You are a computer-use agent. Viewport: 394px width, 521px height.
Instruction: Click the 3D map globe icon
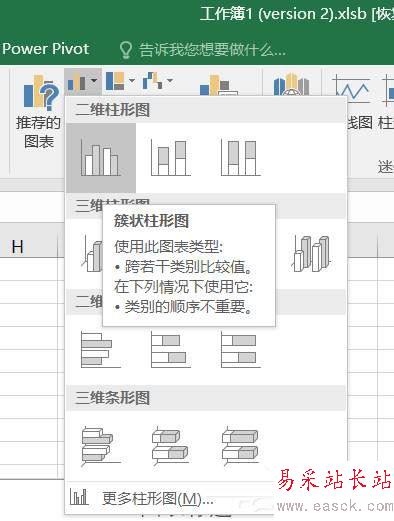tap(291, 84)
